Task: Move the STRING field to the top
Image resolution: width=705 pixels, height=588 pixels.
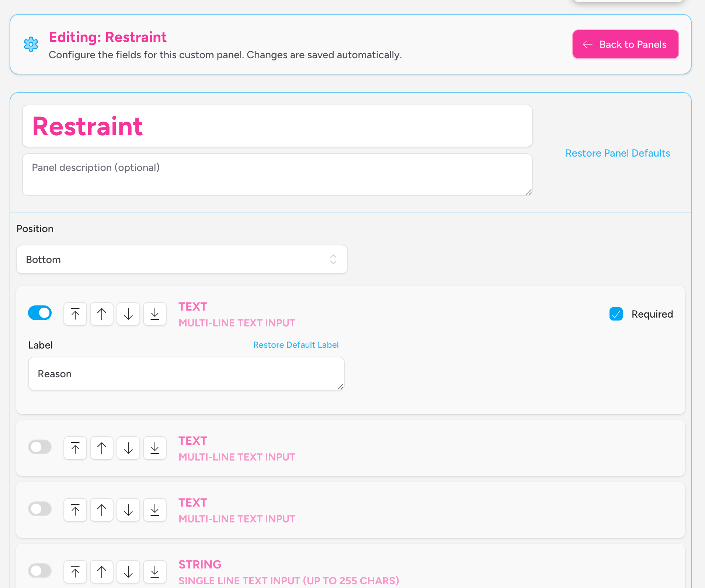Action: (x=75, y=571)
